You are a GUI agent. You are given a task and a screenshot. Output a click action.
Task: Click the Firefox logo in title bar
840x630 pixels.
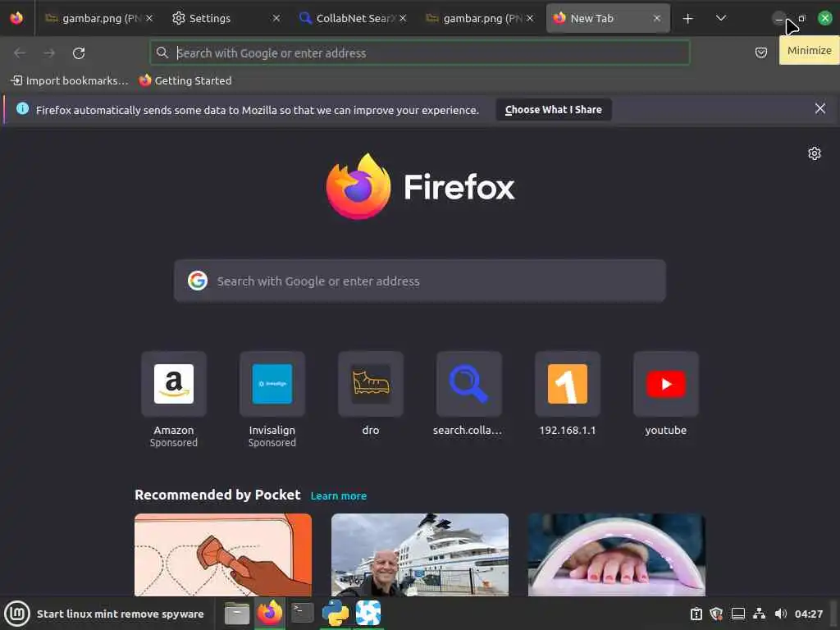pyautogui.click(x=16, y=18)
